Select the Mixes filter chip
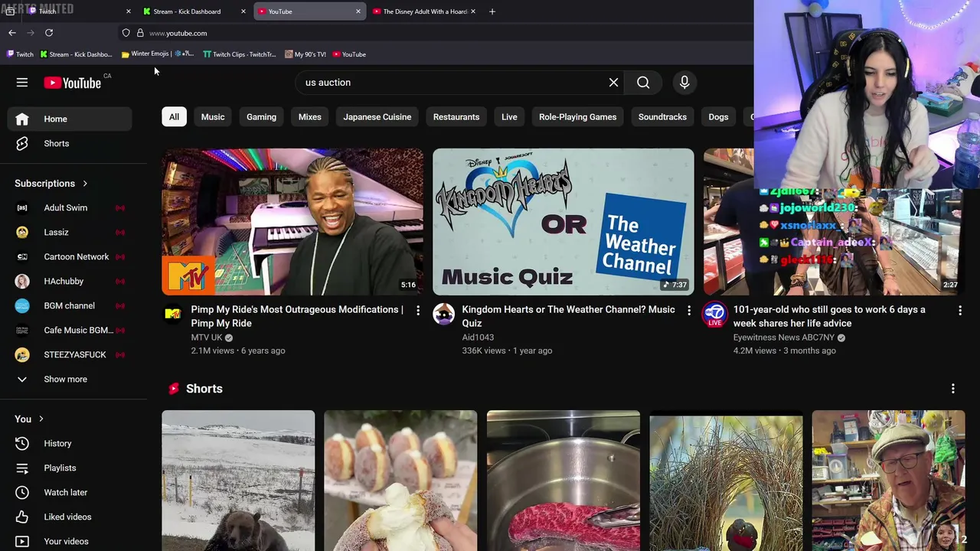Viewport: 980px width, 551px height. coord(309,117)
